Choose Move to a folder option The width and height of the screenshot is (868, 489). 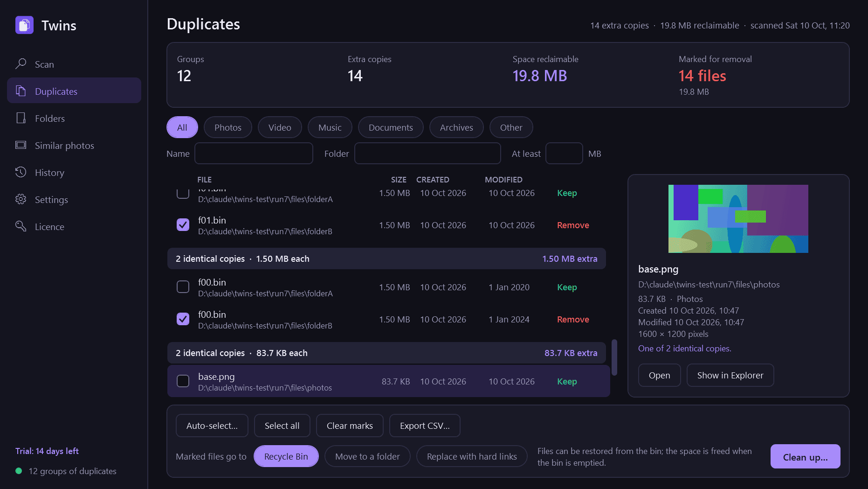367,456
